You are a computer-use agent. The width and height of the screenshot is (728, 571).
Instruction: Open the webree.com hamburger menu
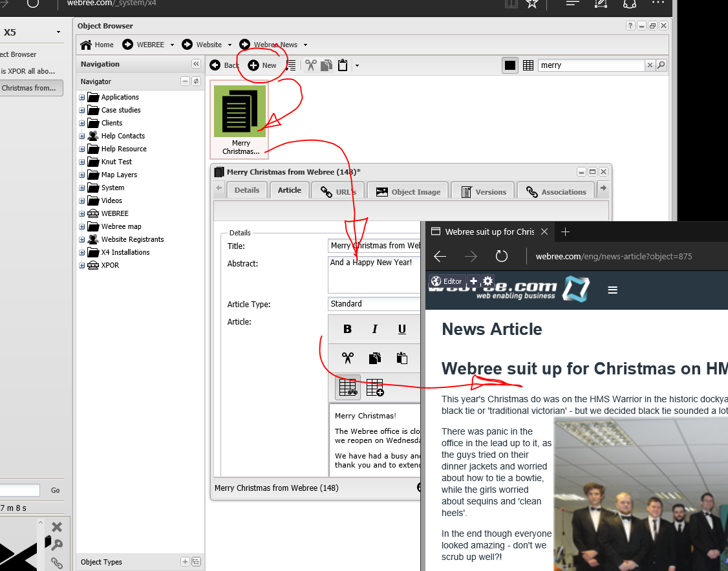[x=613, y=290]
